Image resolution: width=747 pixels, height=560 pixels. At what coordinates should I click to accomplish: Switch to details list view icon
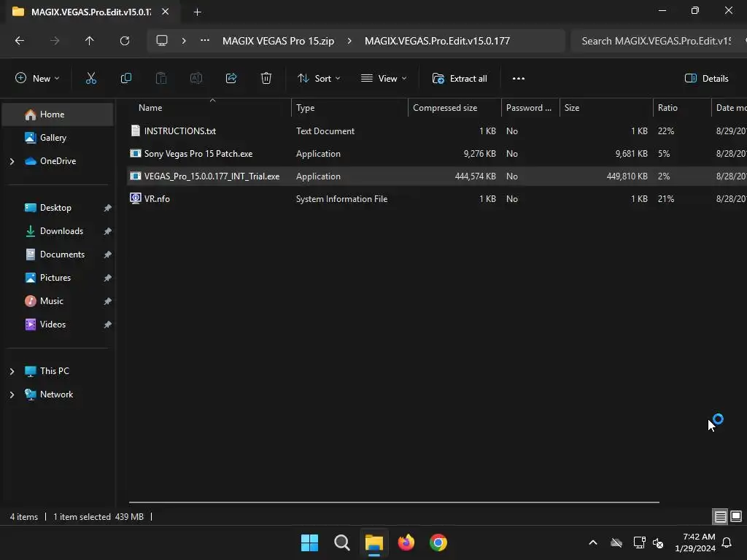tap(720, 517)
